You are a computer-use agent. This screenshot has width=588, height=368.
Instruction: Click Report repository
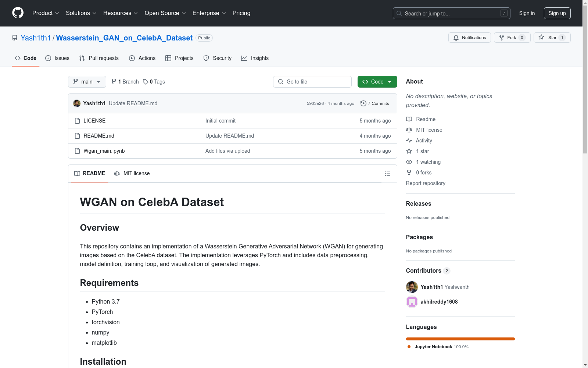(426, 183)
